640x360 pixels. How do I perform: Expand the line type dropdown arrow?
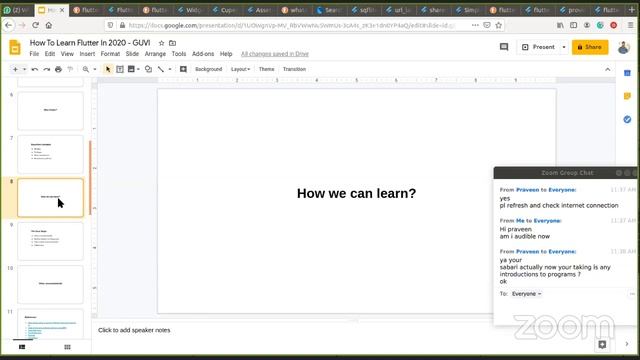click(170, 69)
